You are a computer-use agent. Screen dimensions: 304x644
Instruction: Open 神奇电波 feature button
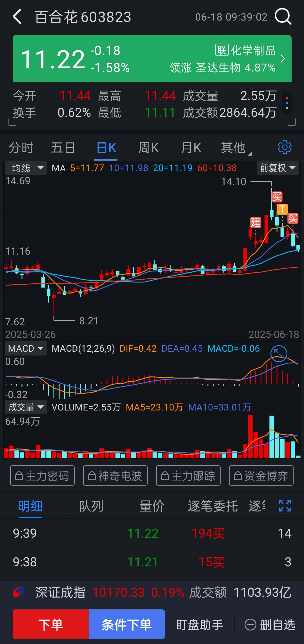(115, 475)
